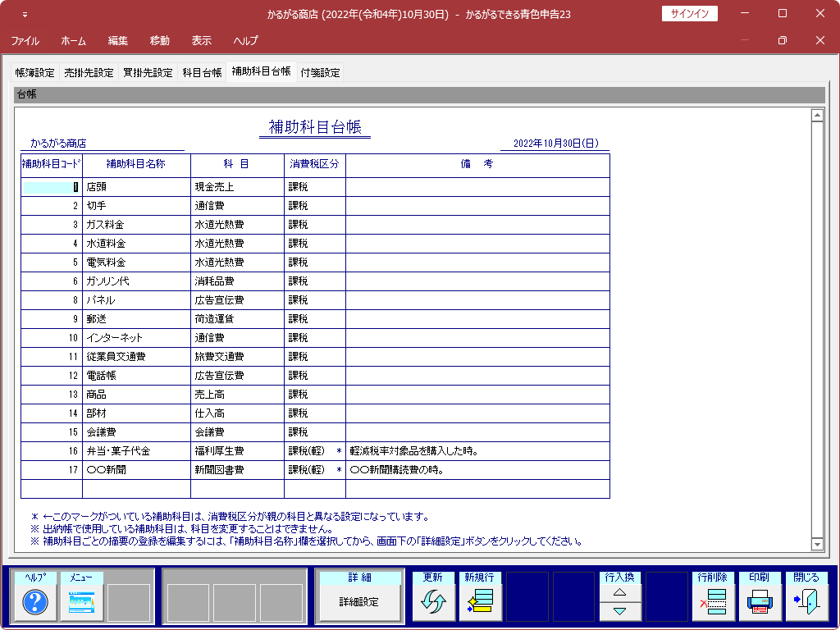Click remark 軽減税率対象品を購入した時。
840x630 pixels.
478,451
